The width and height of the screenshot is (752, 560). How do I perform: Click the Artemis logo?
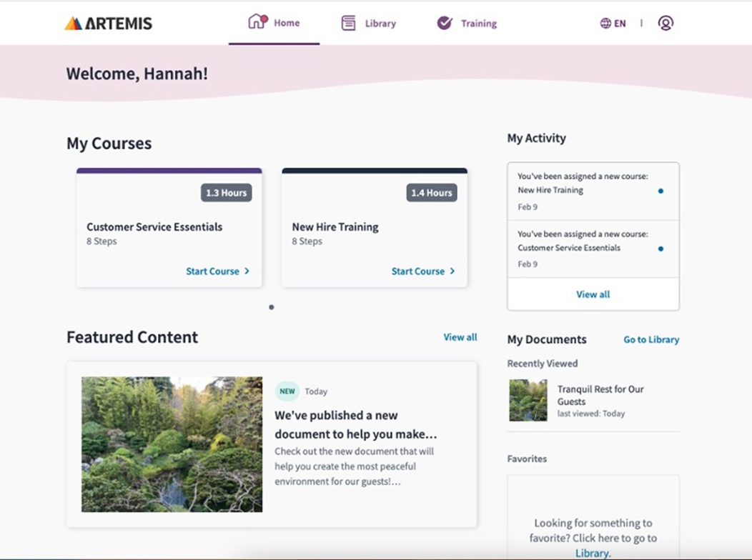tap(109, 24)
